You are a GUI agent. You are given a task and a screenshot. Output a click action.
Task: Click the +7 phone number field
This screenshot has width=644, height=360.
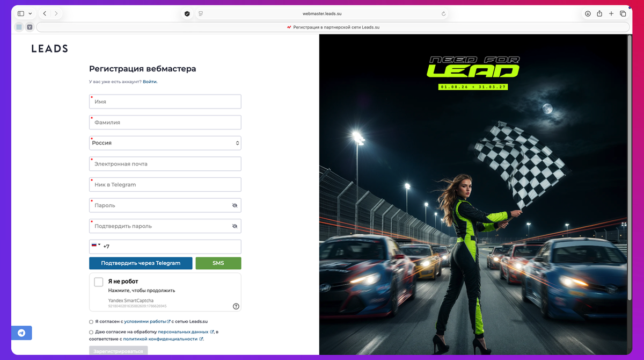tap(165, 247)
